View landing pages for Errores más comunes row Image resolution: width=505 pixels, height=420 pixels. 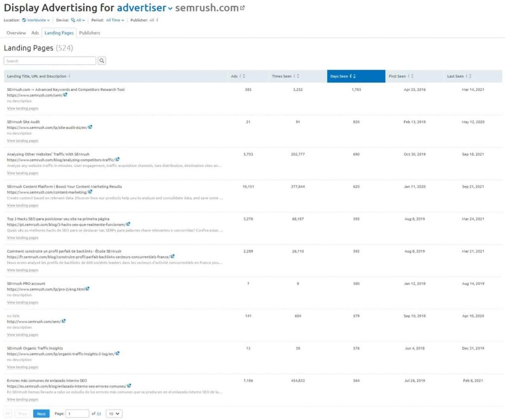23,399
